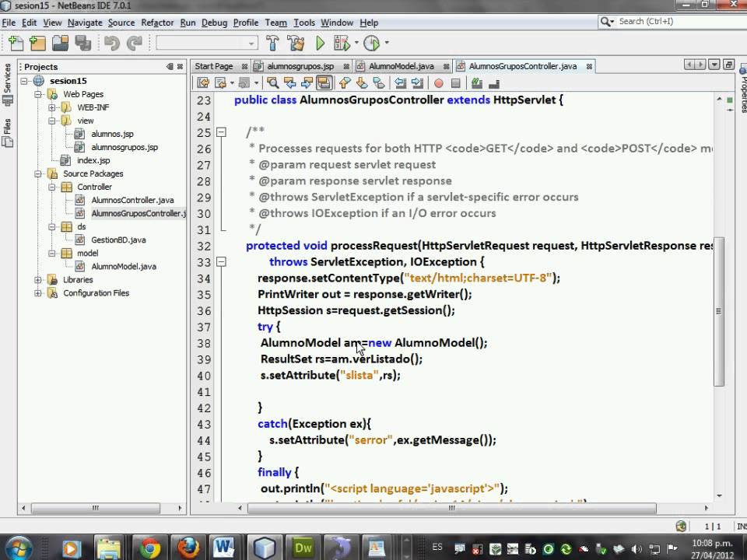Run the main project with green arrow

[x=320, y=44]
